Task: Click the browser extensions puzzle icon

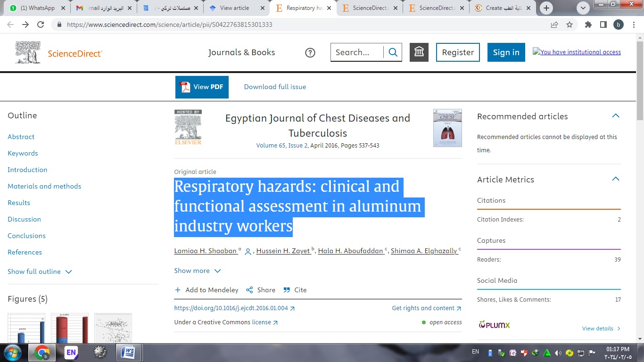Action: coord(588,25)
